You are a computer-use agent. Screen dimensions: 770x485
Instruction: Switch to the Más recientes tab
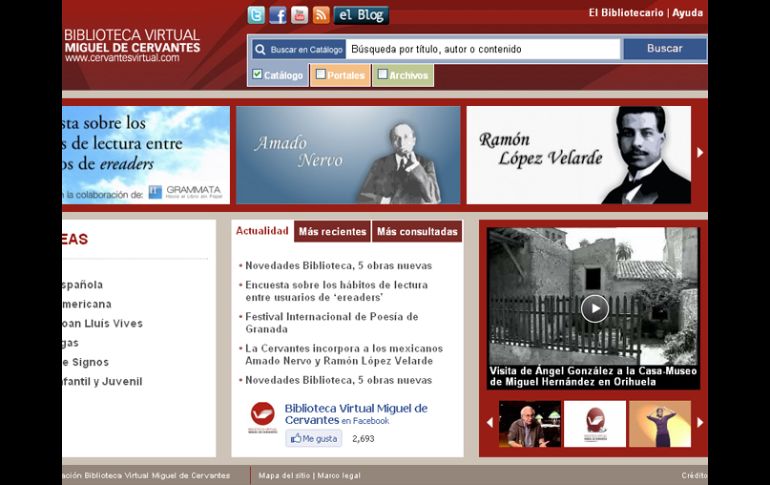pyautogui.click(x=332, y=232)
